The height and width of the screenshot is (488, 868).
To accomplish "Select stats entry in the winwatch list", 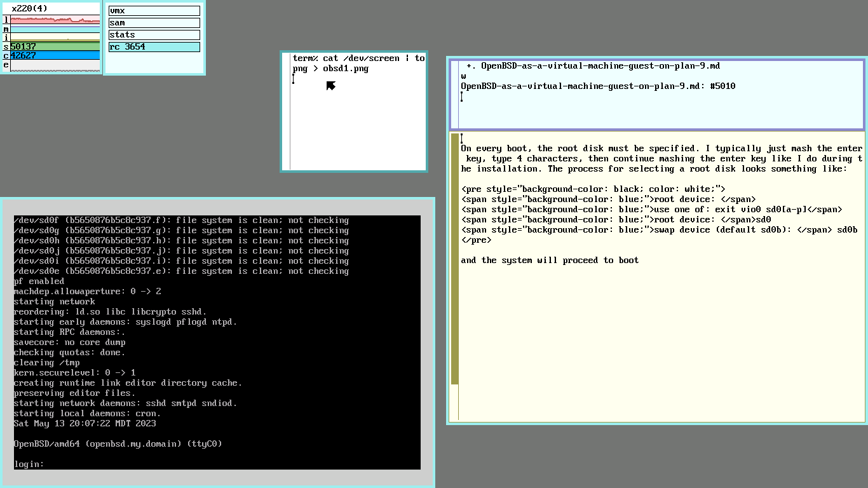I will tap(154, 35).
